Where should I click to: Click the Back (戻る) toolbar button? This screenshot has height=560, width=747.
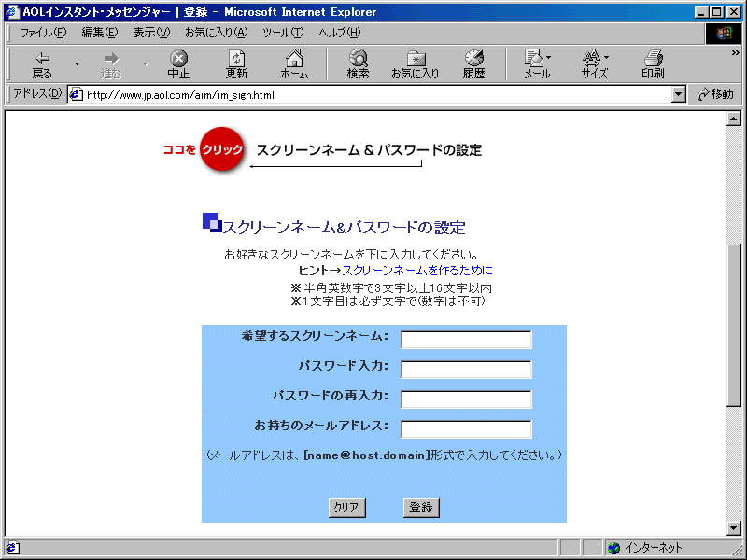tap(42, 64)
